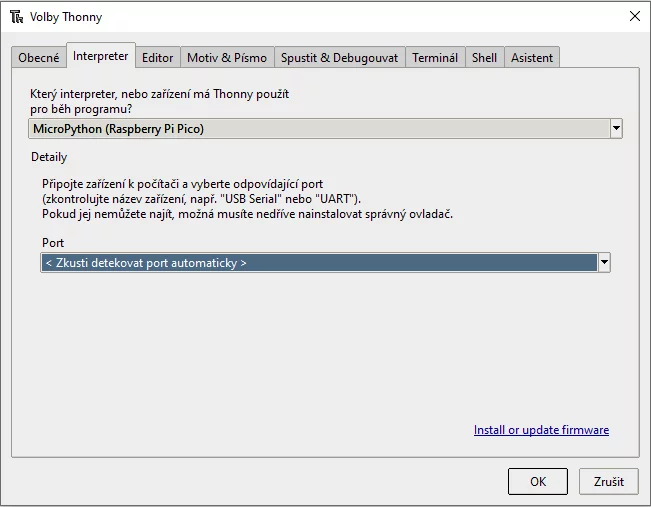Click the Detaily label
651x507 pixels.
[49, 157]
